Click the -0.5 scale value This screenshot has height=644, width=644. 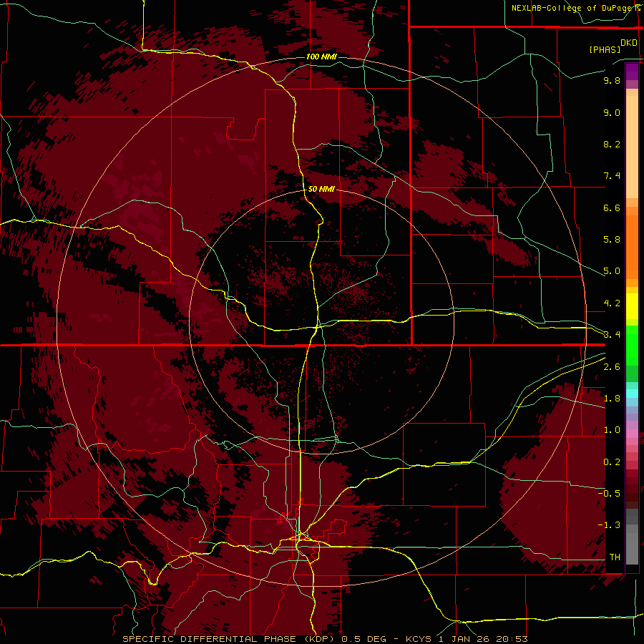coord(609,493)
